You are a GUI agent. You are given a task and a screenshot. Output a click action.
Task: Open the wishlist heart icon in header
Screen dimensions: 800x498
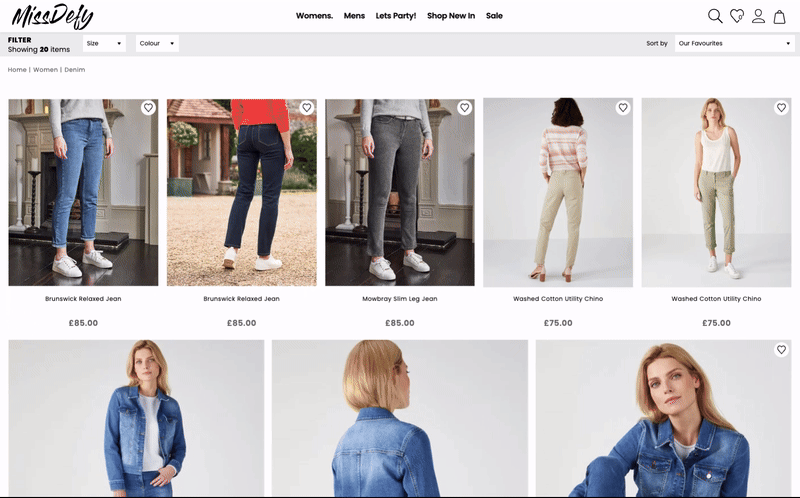pos(737,16)
